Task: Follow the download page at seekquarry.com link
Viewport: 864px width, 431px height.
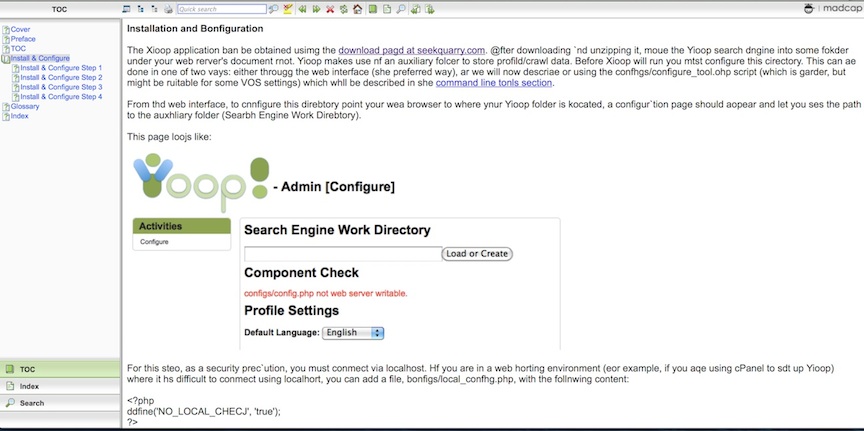Action: [x=412, y=49]
